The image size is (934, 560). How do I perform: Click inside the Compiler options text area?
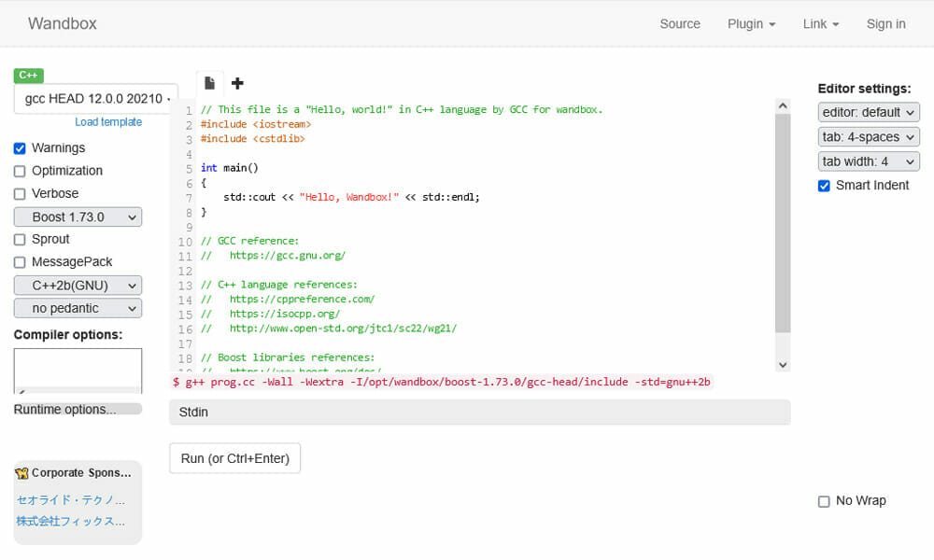click(x=78, y=370)
